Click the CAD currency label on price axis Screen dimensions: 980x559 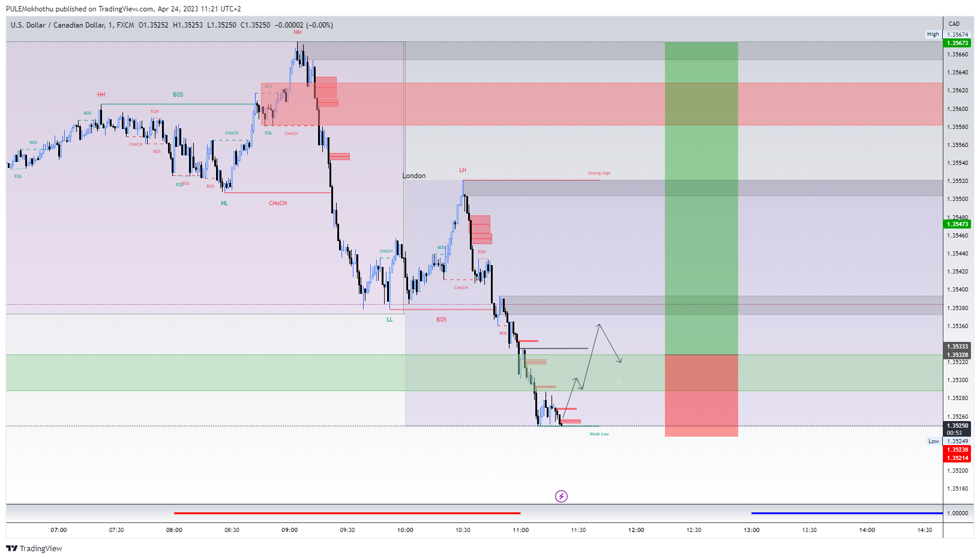[954, 24]
